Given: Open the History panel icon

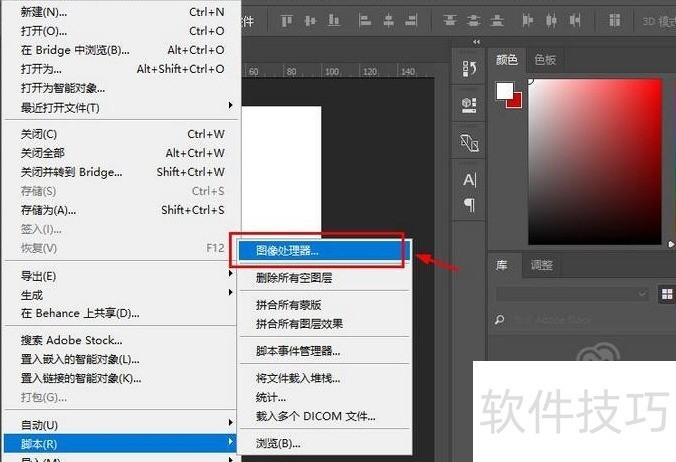Looking at the screenshot, I should pos(469,68).
